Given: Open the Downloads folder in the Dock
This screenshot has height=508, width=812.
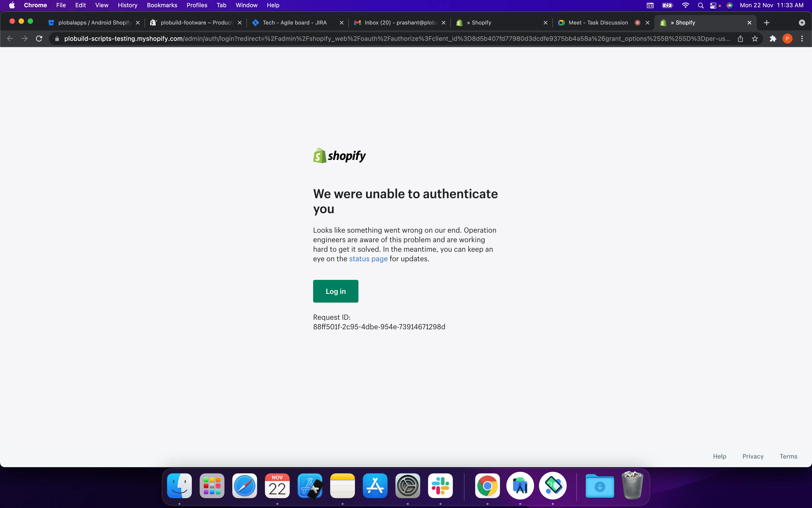Looking at the screenshot, I should click(600, 486).
